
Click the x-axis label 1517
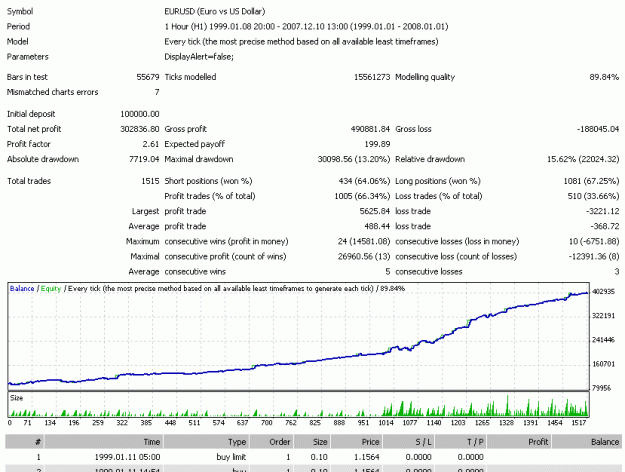(578, 423)
